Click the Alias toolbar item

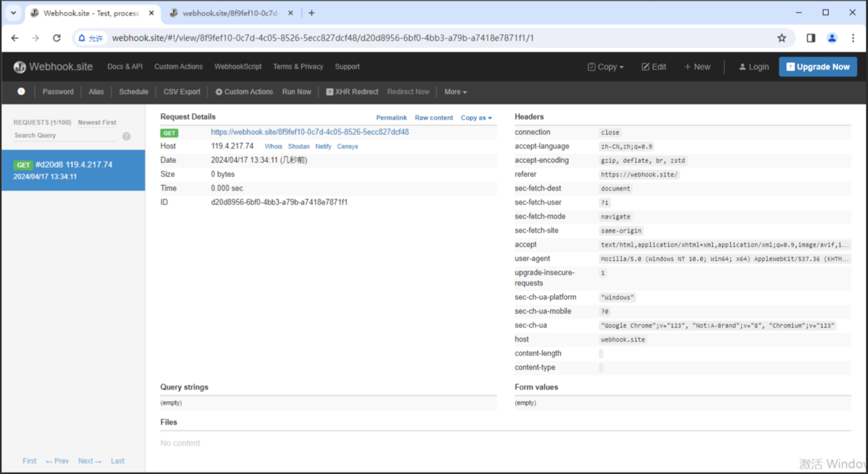point(96,92)
